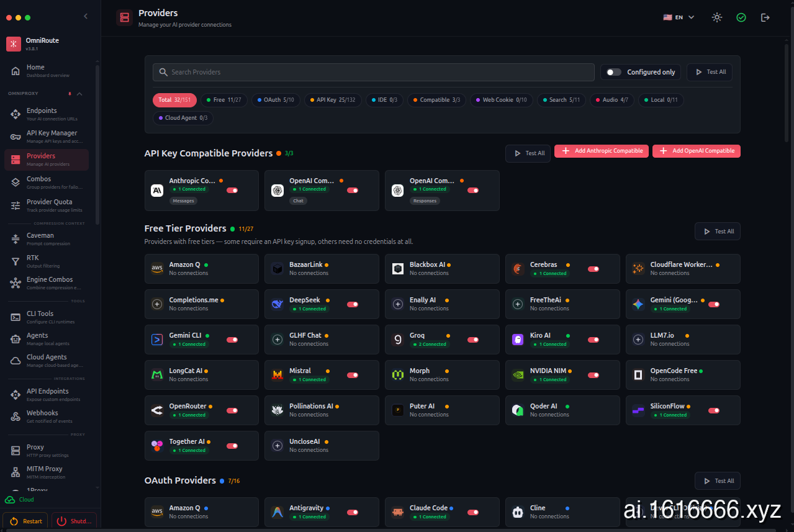794x532 pixels.
Task: Click the Caveman prompt compression icon
Action: pyautogui.click(x=16, y=239)
